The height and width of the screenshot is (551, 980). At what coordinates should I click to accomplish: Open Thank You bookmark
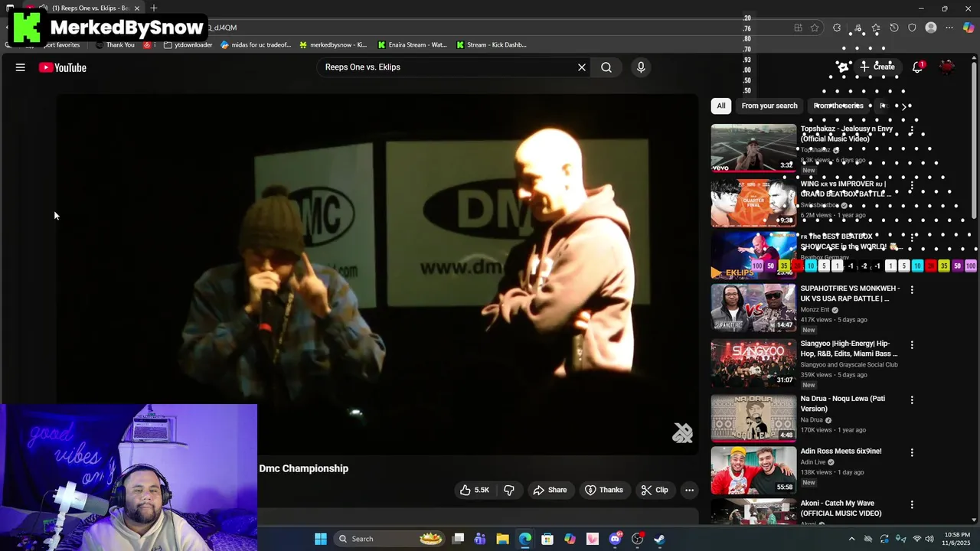[x=115, y=44]
